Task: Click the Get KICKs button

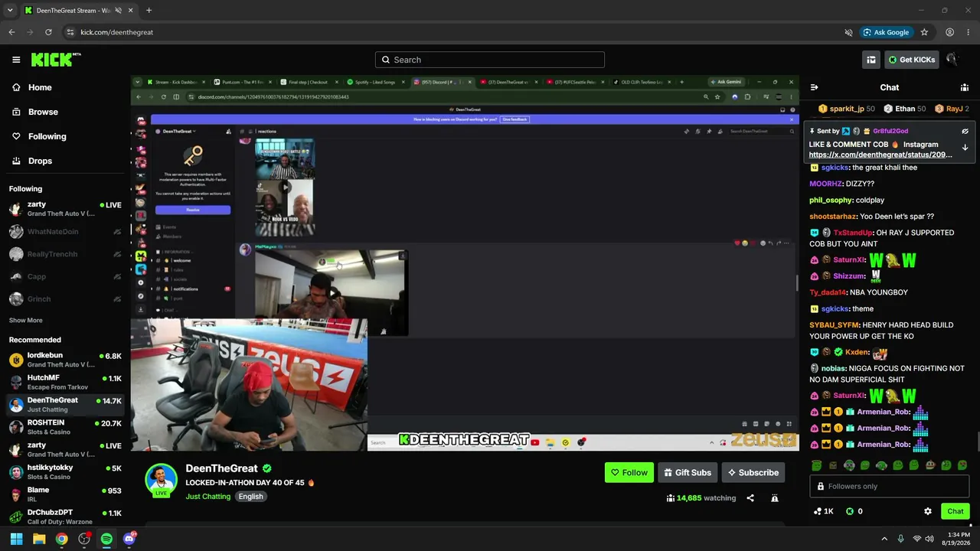Action: pos(911,60)
